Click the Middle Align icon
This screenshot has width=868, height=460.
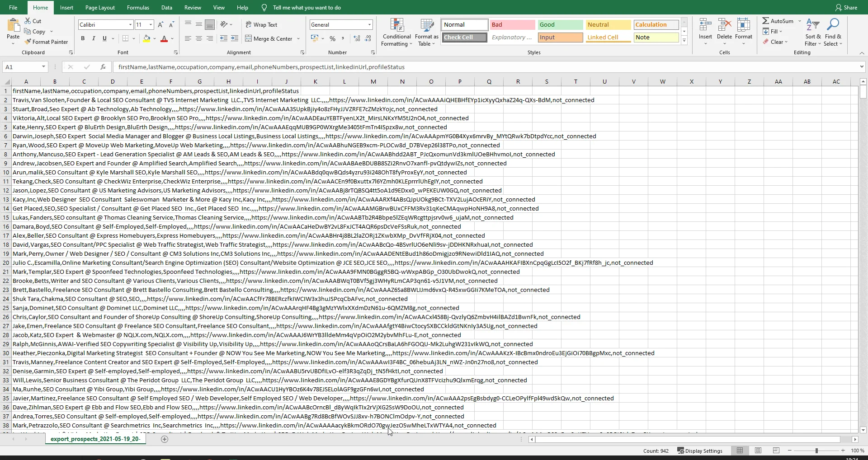pyautogui.click(x=199, y=24)
